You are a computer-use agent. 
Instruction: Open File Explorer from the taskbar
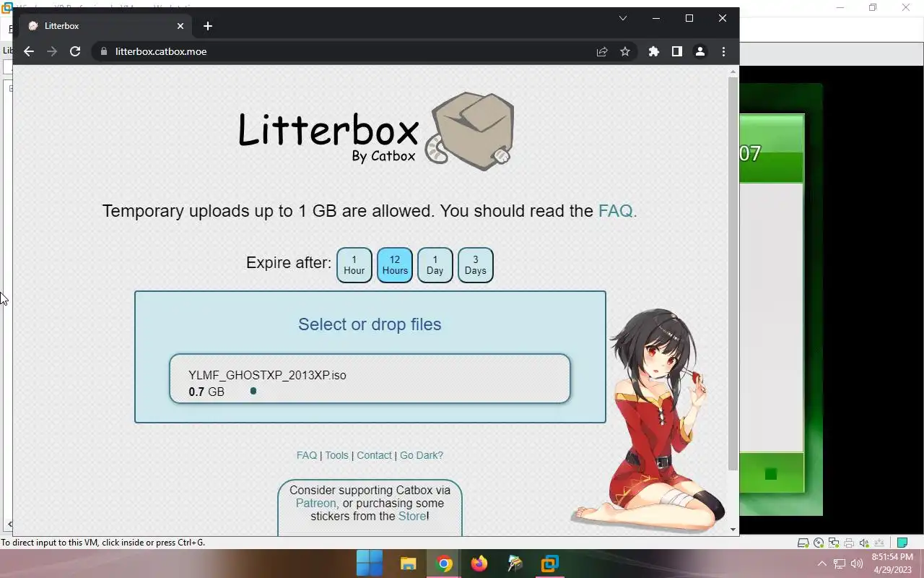tap(409, 564)
